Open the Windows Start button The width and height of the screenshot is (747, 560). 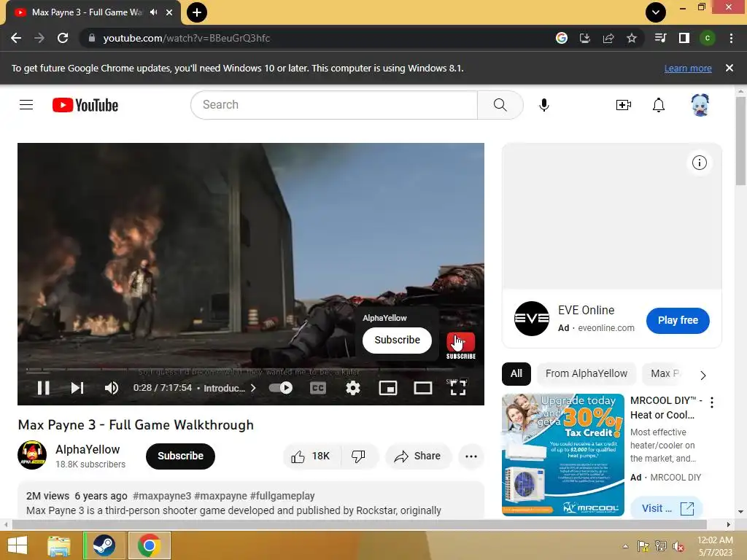click(18, 545)
